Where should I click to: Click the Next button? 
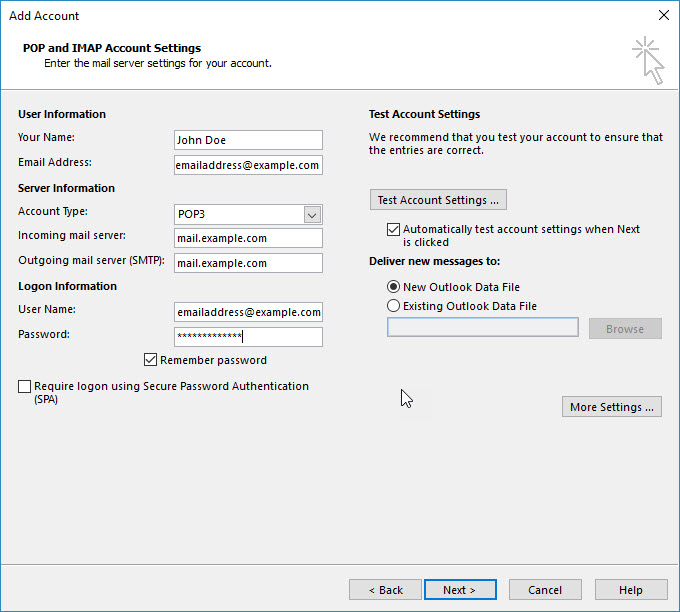pos(460,590)
